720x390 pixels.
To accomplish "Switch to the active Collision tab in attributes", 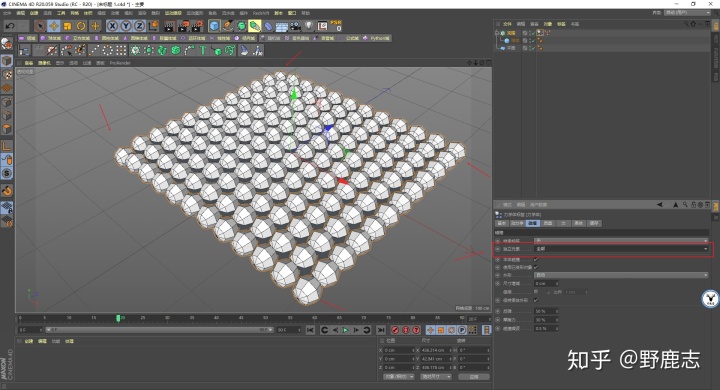I will click(x=532, y=223).
